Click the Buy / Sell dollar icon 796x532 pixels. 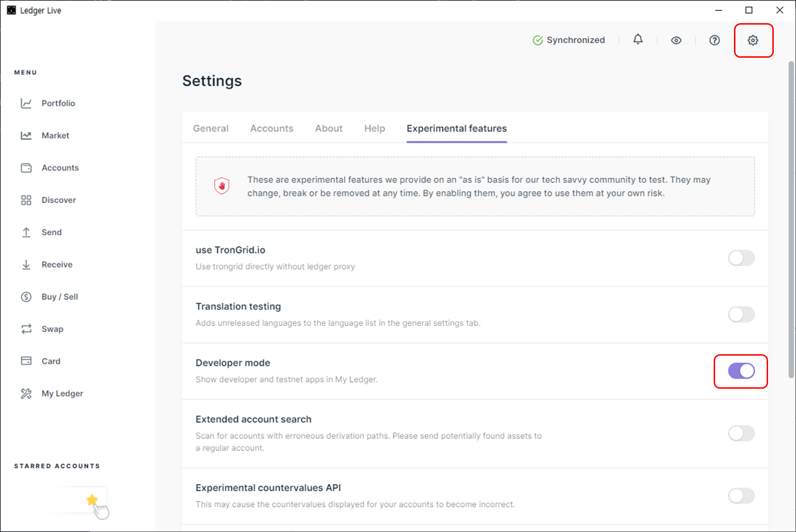(x=26, y=297)
